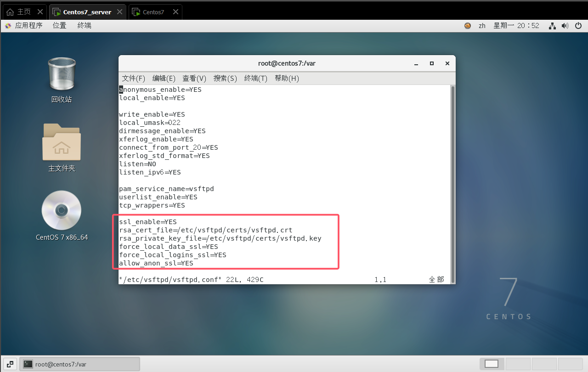The width and height of the screenshot is (588, 372).
Task: Click the show-desktop icon in bottom panel
Action: click(10, 364)
